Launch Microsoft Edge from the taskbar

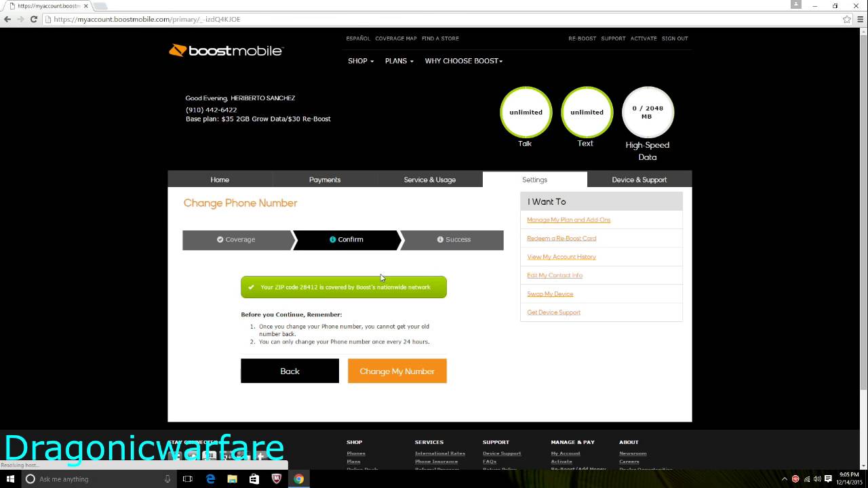tap(210, 479)
